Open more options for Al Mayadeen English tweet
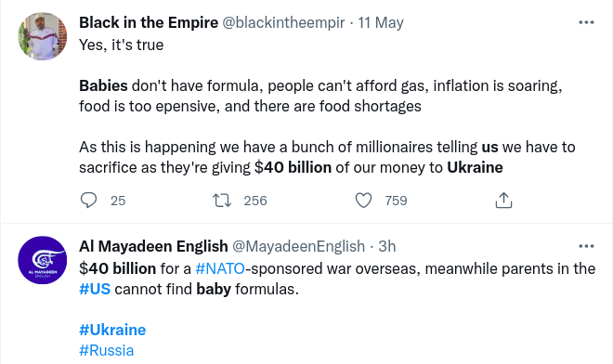Screen dimensions: 613x364 point(586,246)
